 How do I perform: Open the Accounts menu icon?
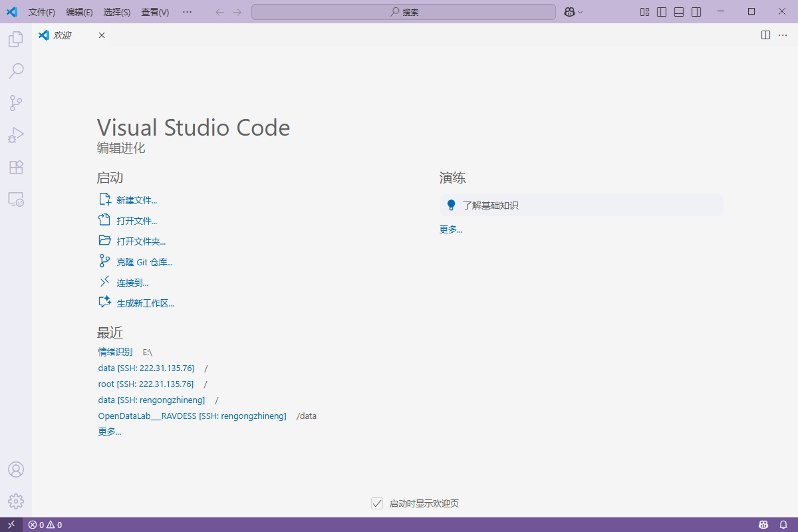pyautogui.click(x=16, y=469)
